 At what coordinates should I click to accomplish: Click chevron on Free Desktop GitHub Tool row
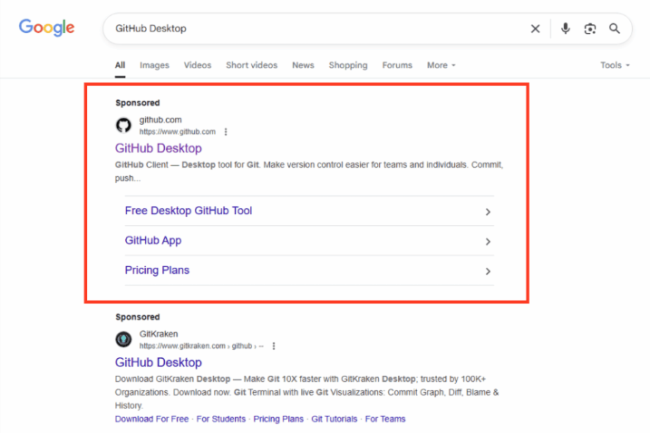click(487, 212)
